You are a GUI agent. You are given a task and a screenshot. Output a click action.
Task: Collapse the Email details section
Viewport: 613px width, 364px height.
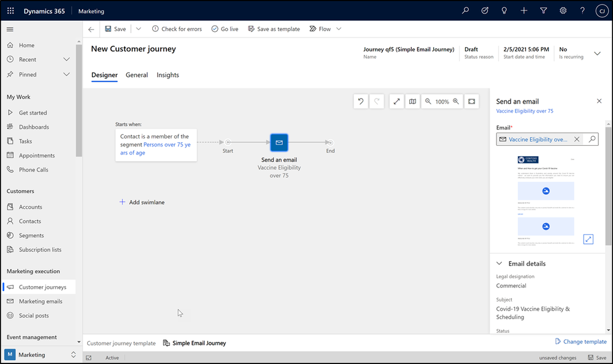499,264
